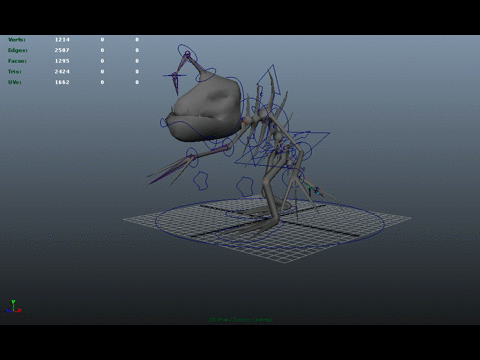Select the circle control at antenna base on head
Screen dimensions: 480x360
[x=205, y=75]
